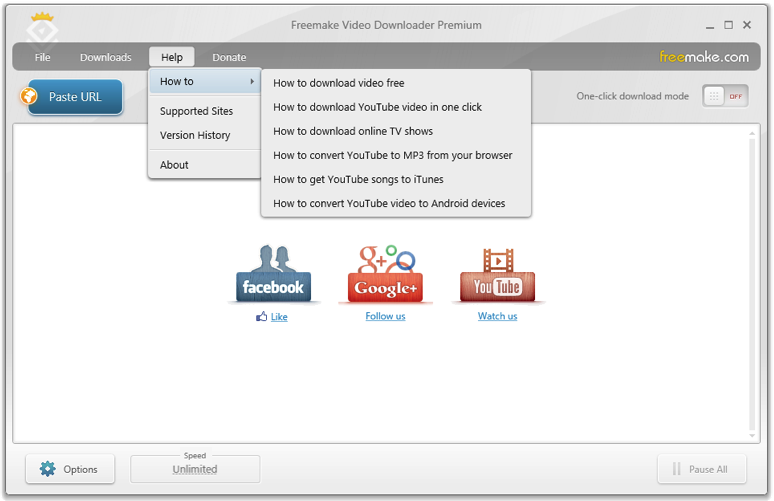The image size is (774, 501).
Task: Open 'How to convert YouTube video to Android devices'
Action: 396,203
